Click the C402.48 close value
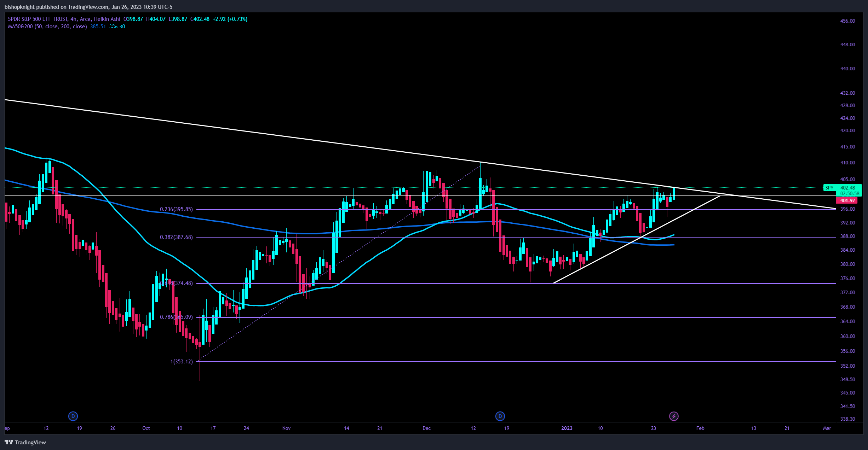868x450 pixels. (x=200, y=19)
